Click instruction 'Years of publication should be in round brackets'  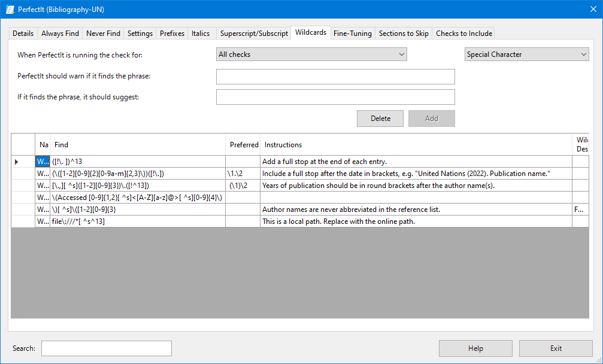tap(416, 185)
